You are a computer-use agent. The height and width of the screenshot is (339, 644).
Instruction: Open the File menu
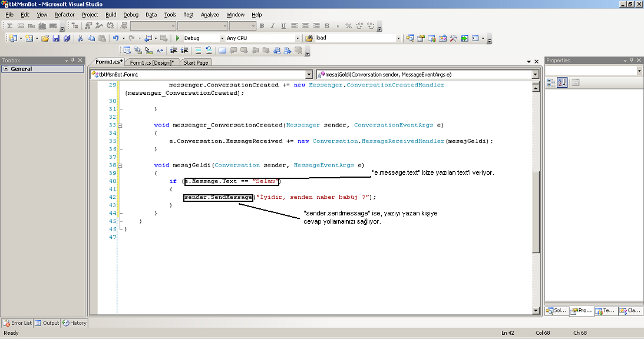pos(9,15)
